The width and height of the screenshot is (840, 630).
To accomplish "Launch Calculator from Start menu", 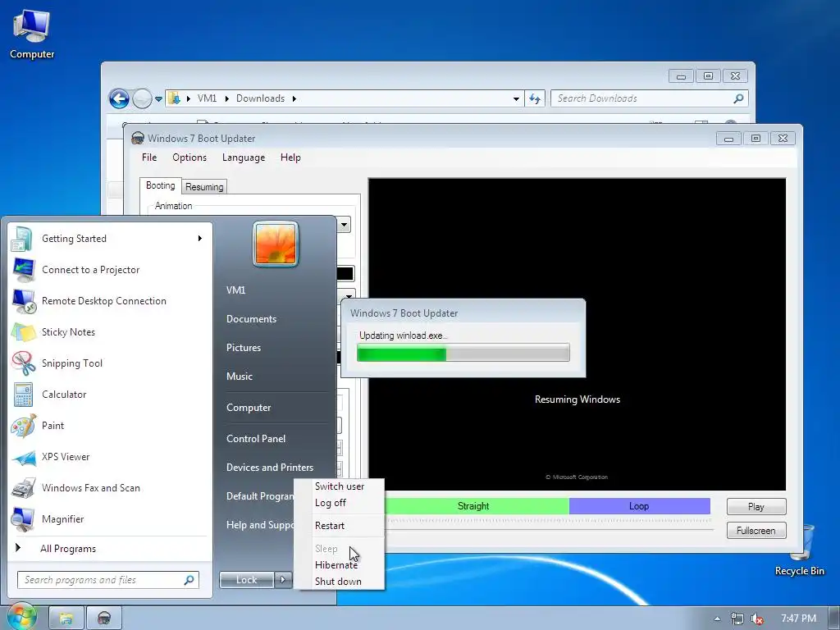I will (x=110, y=395).
